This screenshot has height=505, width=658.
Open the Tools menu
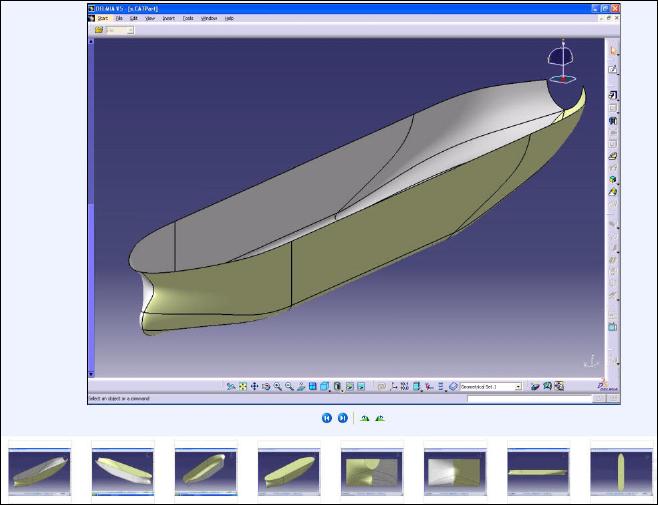coord(187,18)
